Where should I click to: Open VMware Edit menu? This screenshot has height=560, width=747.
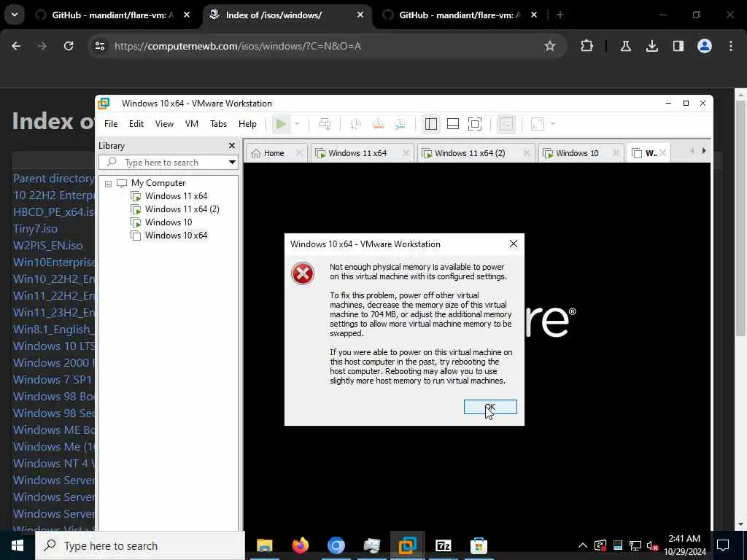point(136,124)
